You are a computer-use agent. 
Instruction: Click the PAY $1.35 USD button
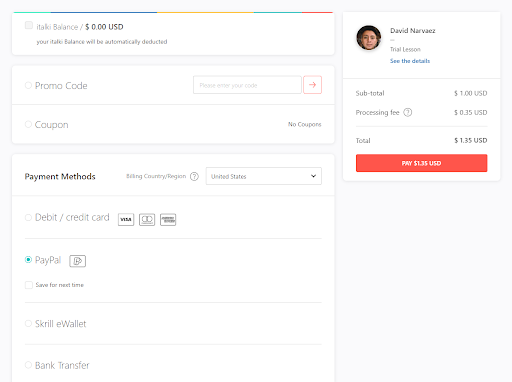pos(421,163)
